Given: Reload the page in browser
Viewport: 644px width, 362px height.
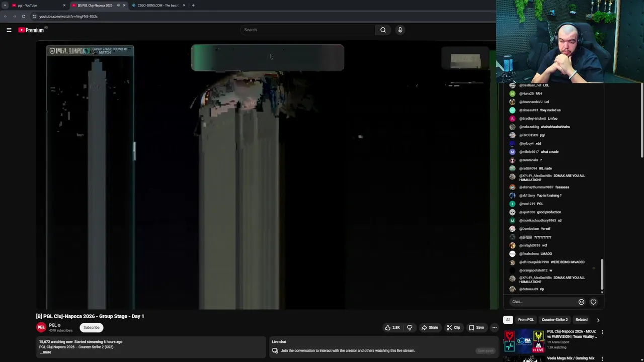Looking at the screenshot, I should 23,16.
